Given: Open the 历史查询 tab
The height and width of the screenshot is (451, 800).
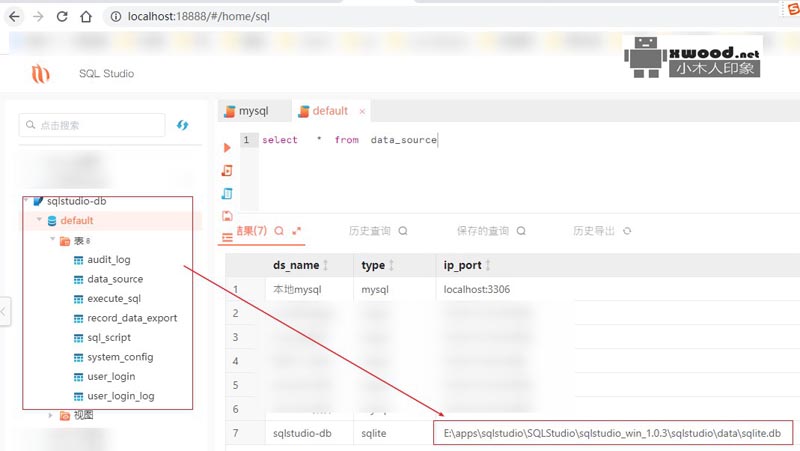Looking at the screenshot, I should pyautogui.click(x=369, y=231).
